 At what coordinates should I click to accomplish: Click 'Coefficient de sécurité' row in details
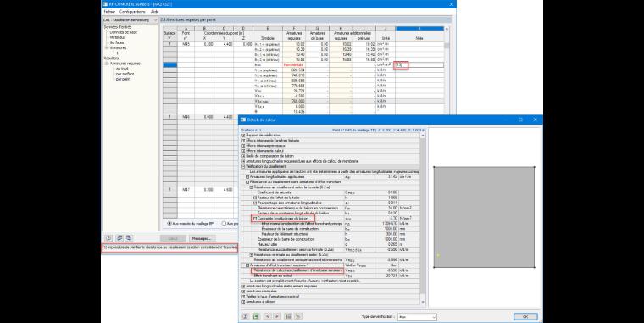[331, 192]
